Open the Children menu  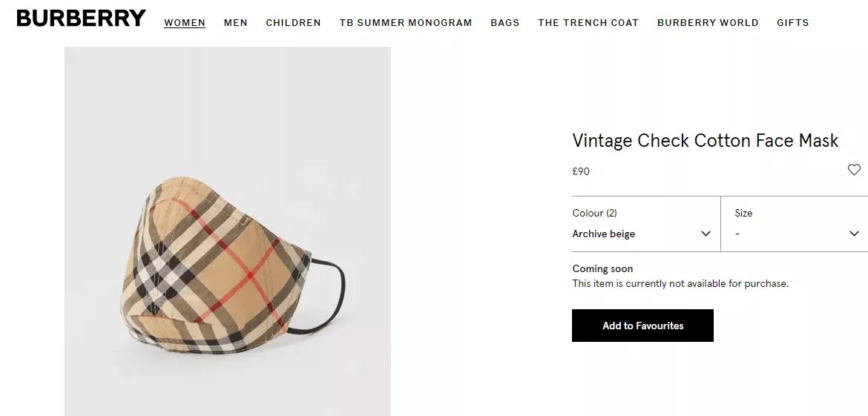293,23
